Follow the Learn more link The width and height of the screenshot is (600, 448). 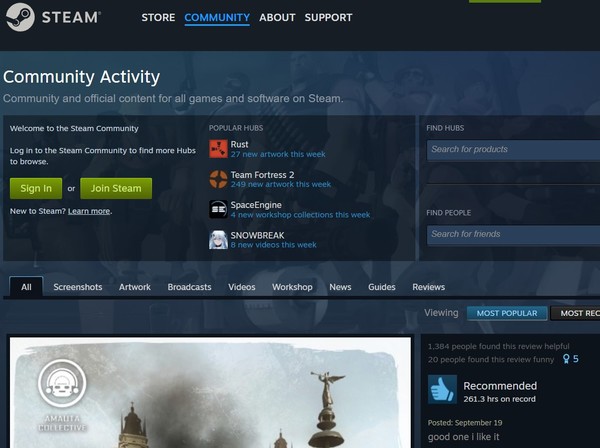89,211
